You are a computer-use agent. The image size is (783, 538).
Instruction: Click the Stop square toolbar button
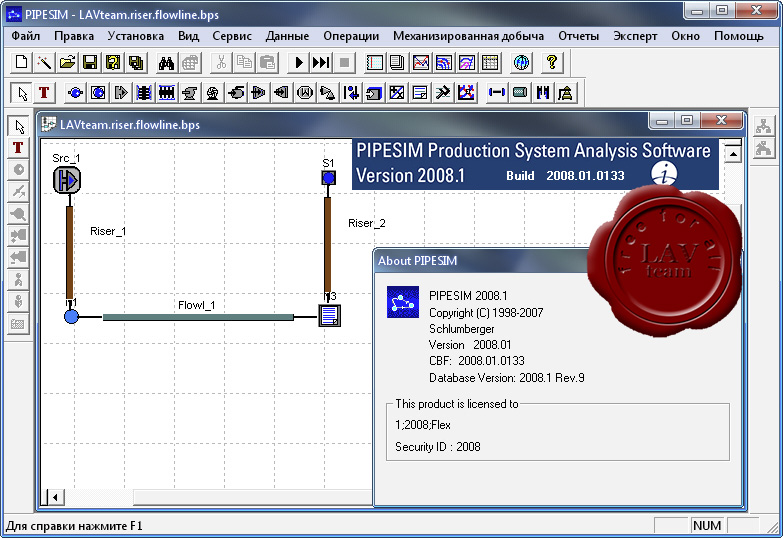[344, 62]
